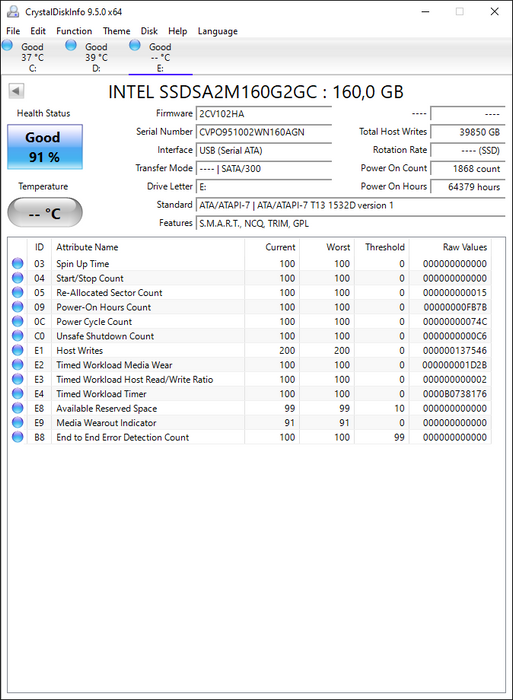Click raw value 000000001D2B

[455, 365]
